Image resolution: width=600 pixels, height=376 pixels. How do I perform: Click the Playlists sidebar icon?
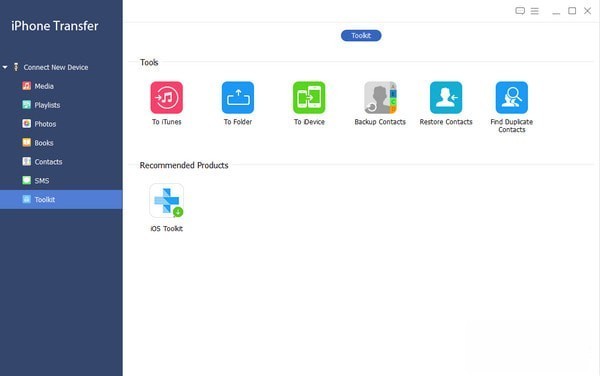pyautogui.click(x=26, y=104)
